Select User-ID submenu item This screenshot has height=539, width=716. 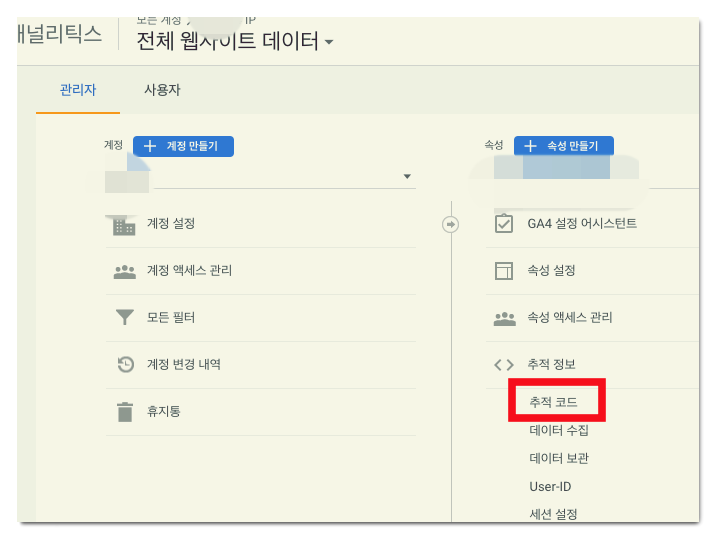[x=550, y=486]
